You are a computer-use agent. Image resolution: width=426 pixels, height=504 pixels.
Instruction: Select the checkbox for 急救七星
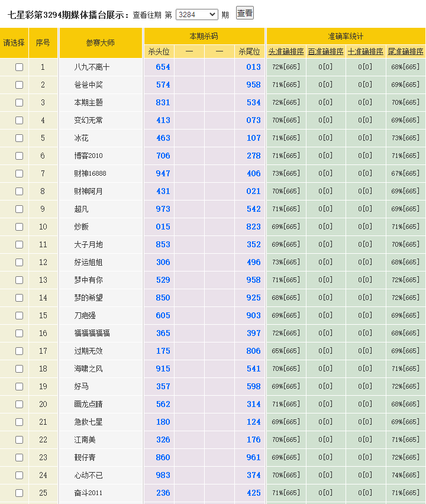19,422
